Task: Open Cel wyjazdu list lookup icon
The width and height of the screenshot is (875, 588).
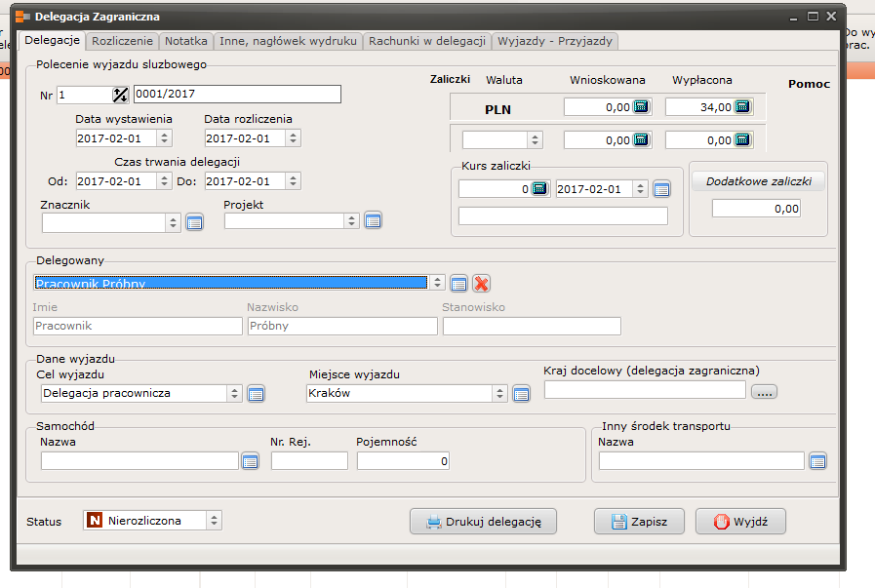Action: pos(257,394)
